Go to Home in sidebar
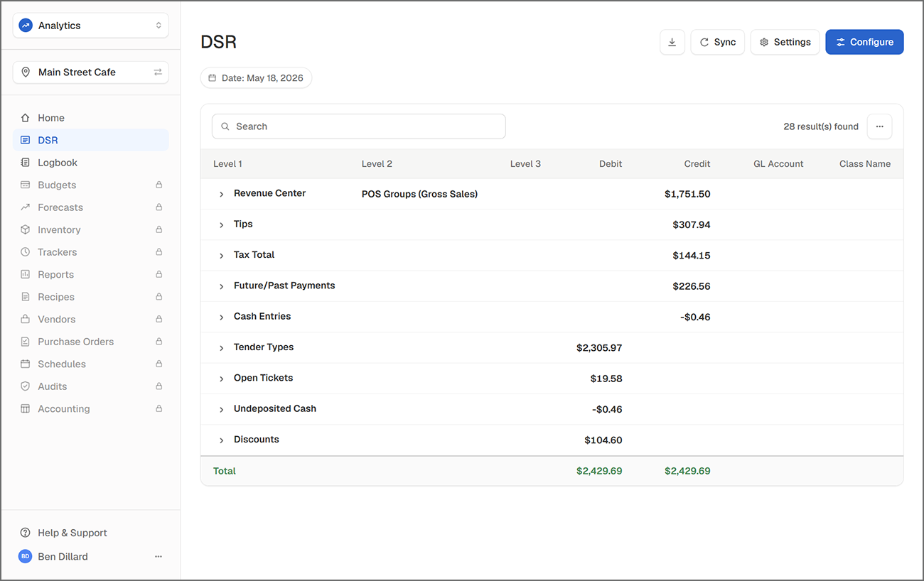This screenshot has height=581, width=924. tap(91, 118)
